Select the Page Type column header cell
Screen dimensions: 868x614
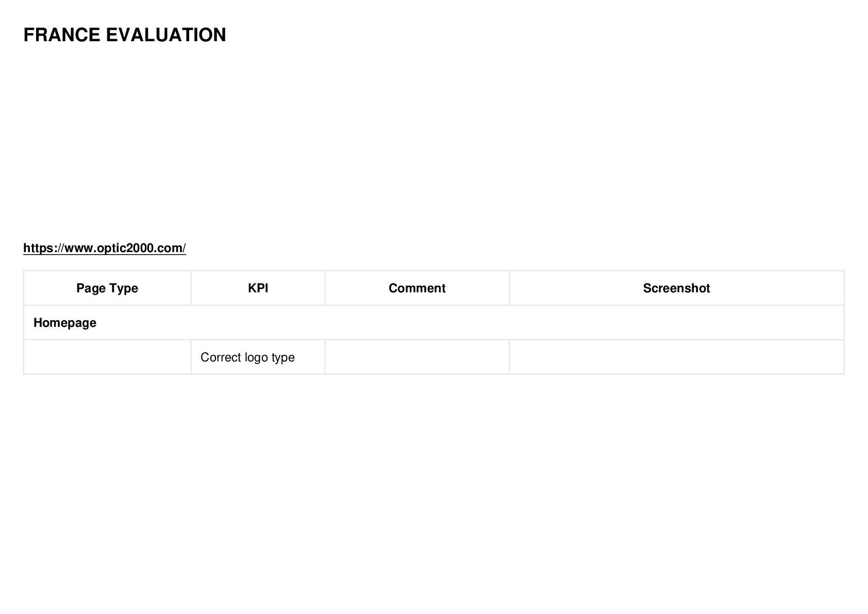[107, 288]
